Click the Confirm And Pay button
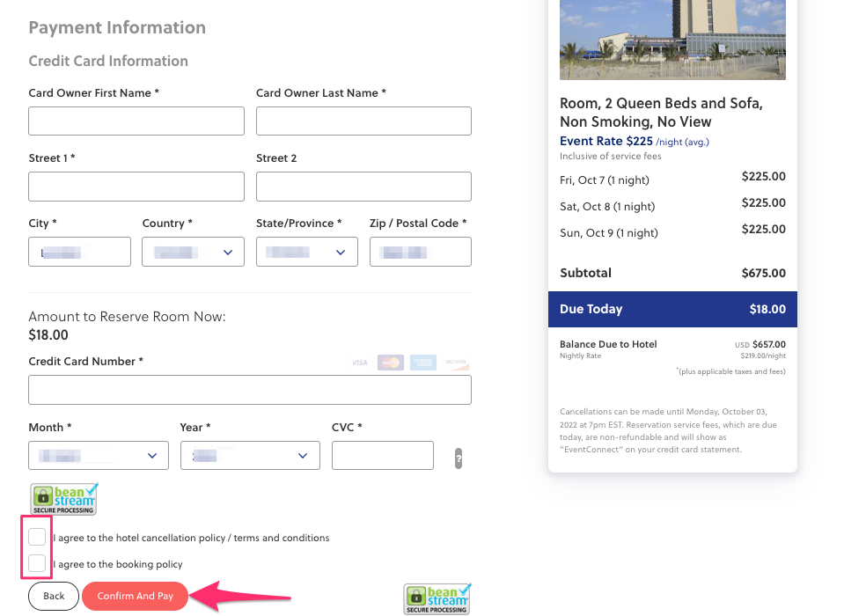The width and height of the screenshot is (866, 616). point(135,596)
